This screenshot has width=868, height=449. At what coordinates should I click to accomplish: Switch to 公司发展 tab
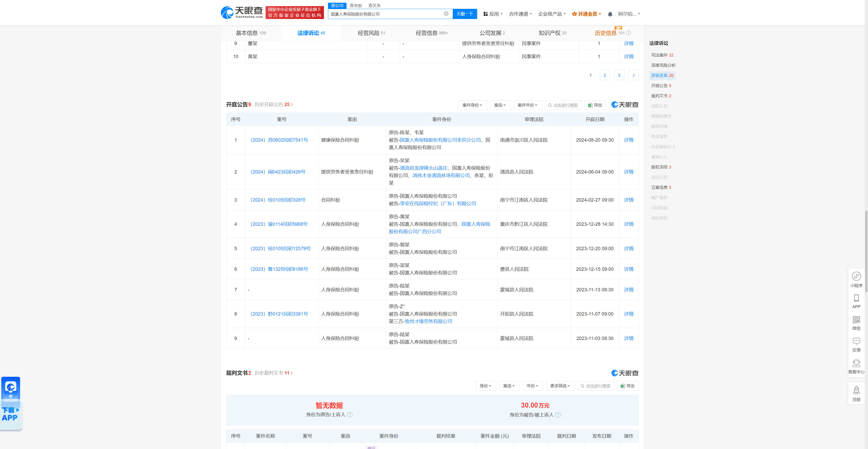tap(492, 33)
